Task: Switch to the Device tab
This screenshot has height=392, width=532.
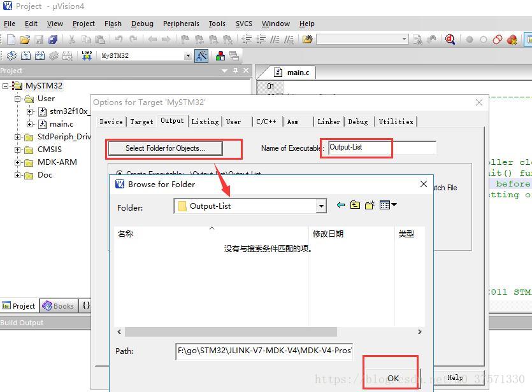Action: point(111,122)
